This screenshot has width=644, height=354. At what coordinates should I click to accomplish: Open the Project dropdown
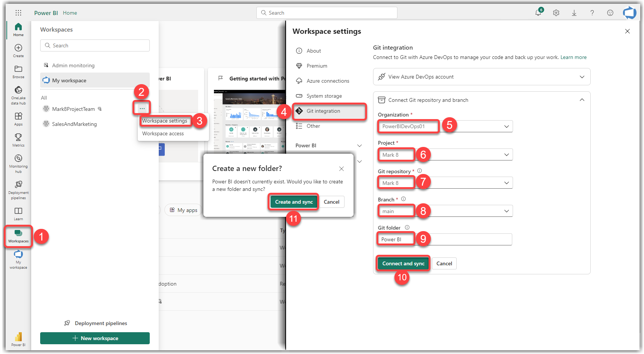(445, 154)
